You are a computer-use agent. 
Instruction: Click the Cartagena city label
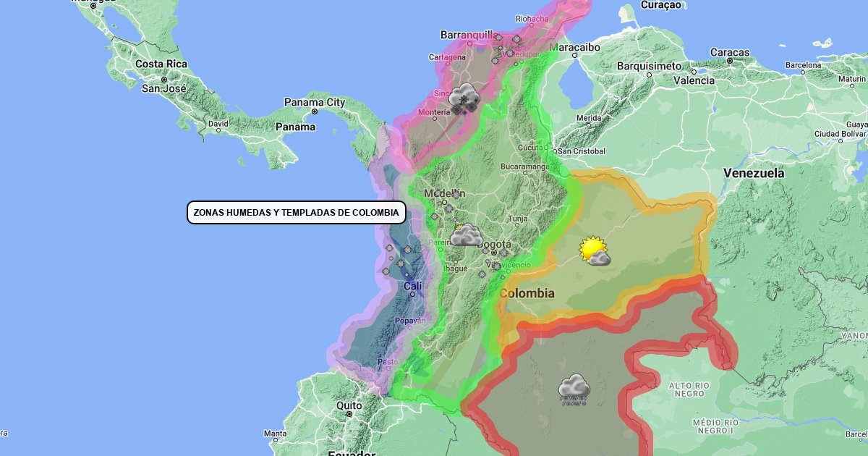coord(446,57)
